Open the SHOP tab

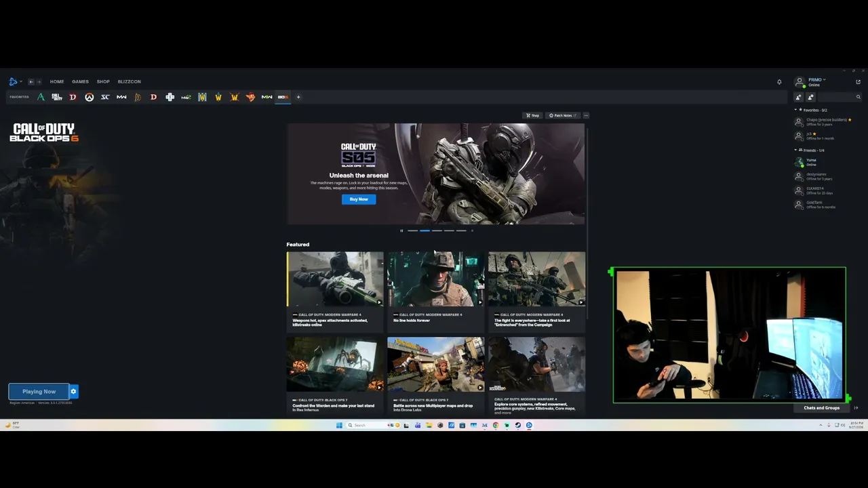pos(103,82)
